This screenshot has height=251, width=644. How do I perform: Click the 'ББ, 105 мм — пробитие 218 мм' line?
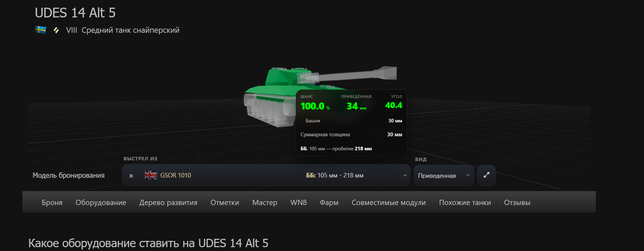[x=336, y=149]
